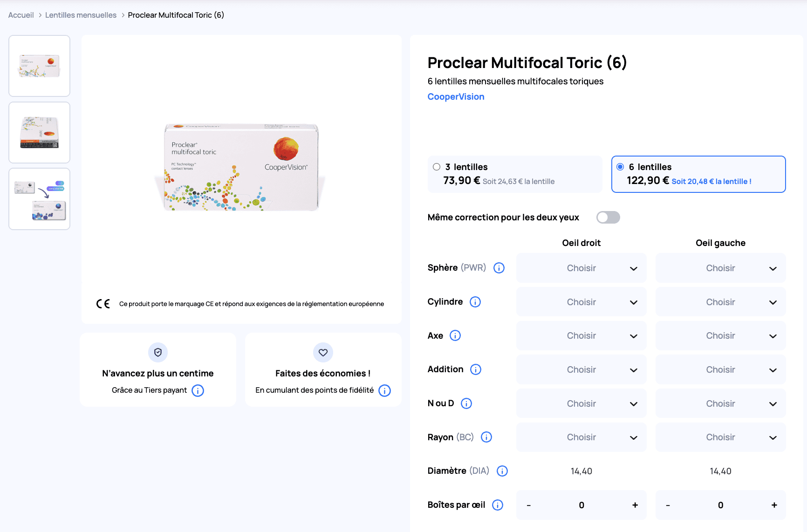Click the Proclear Multifocal Toric (6) breadcrumb
The width and height of the screenshot is (807, 532).
click(x=176, y=15)
